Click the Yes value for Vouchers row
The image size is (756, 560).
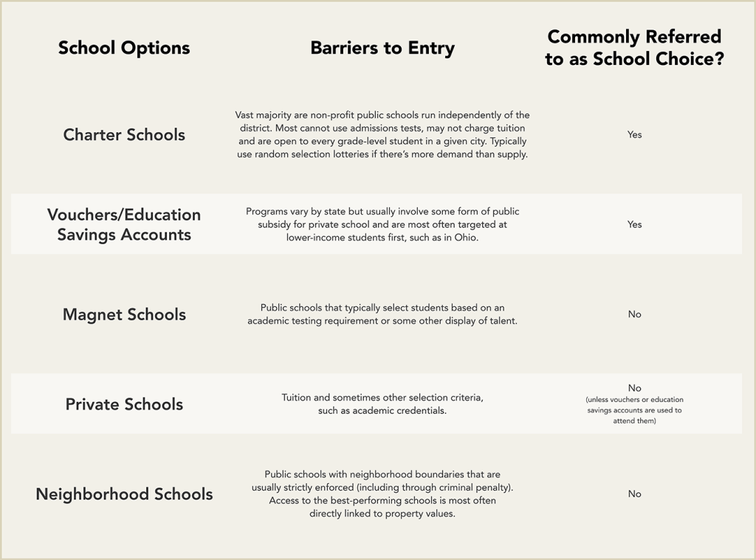(x=634, y=224)
